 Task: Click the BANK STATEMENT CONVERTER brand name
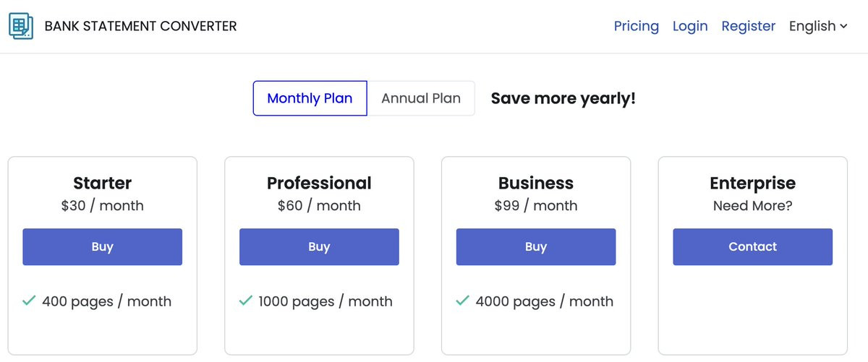tap(140, 26)
